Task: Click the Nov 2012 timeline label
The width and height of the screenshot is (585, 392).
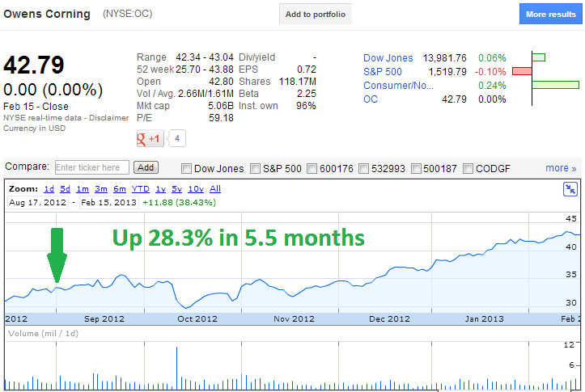Action: click(x=294, y=319)
